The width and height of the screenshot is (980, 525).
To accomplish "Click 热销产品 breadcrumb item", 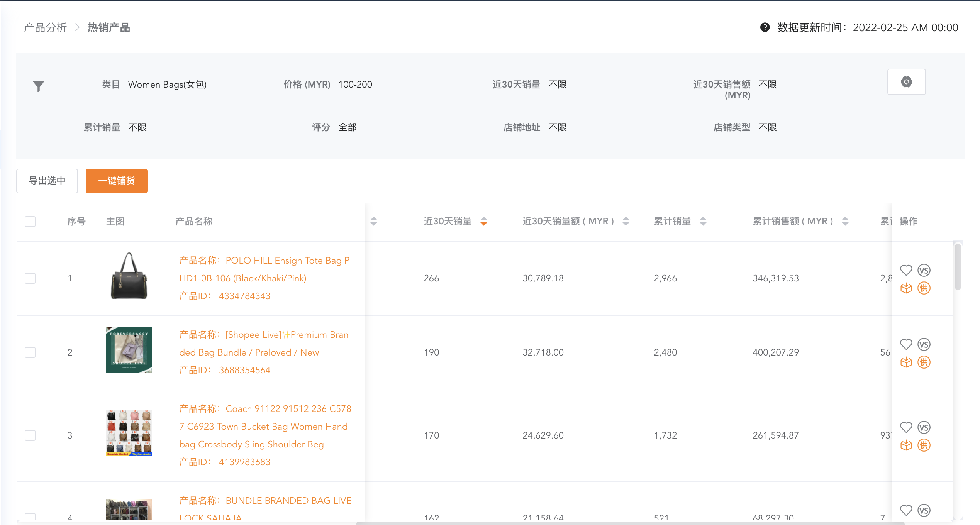I will [x=109, y=27].
